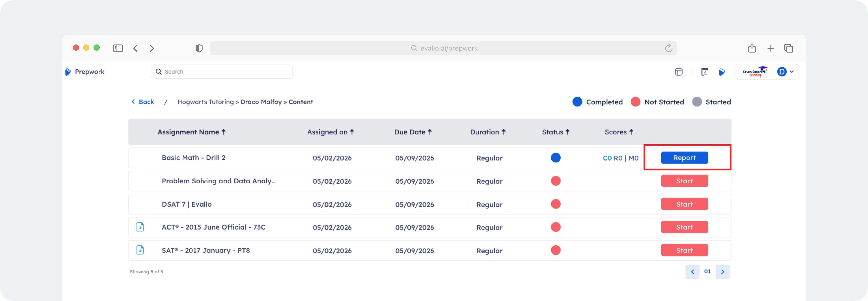Click the blue Completed status dot for Basic Math

555,158
